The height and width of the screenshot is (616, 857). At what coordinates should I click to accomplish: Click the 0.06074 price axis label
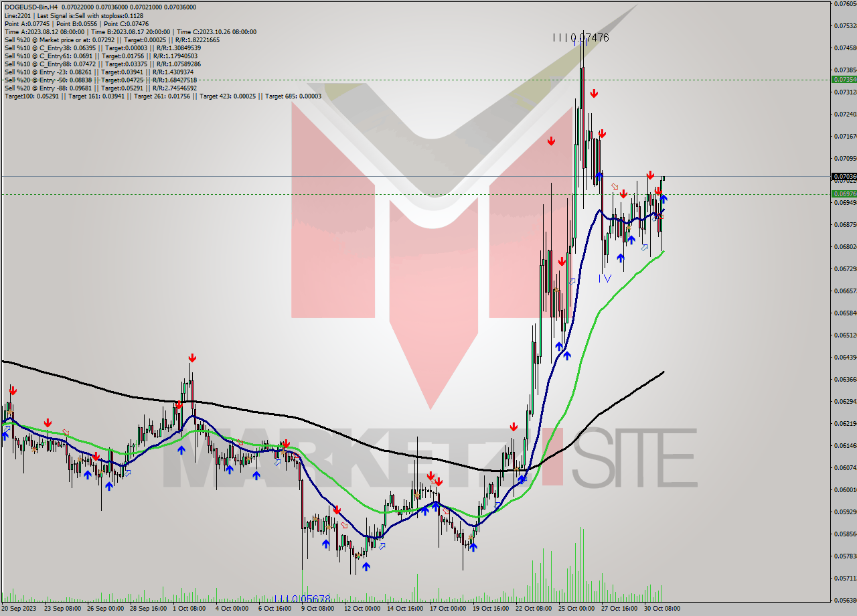tap(845, 468)
